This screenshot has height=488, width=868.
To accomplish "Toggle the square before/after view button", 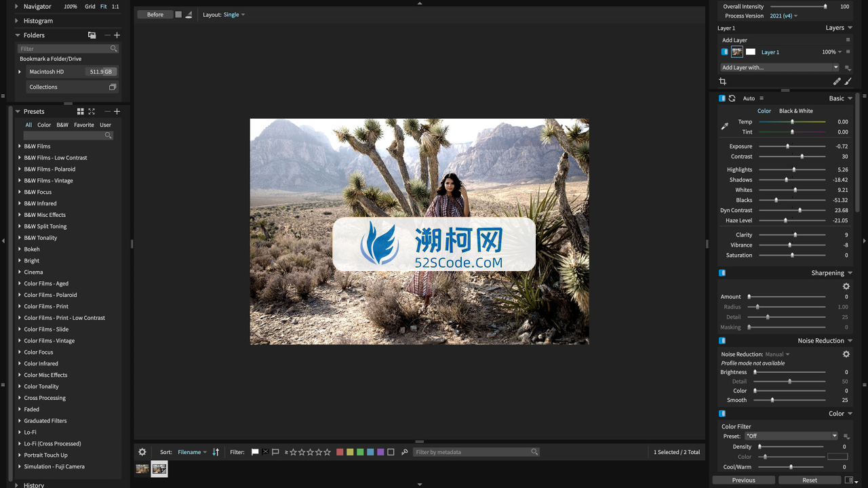I will click(178, 14).
